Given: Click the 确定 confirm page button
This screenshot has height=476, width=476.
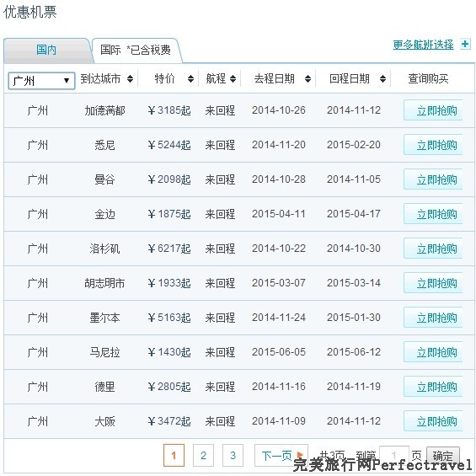Looking at the screenshot, I should 443,455.
